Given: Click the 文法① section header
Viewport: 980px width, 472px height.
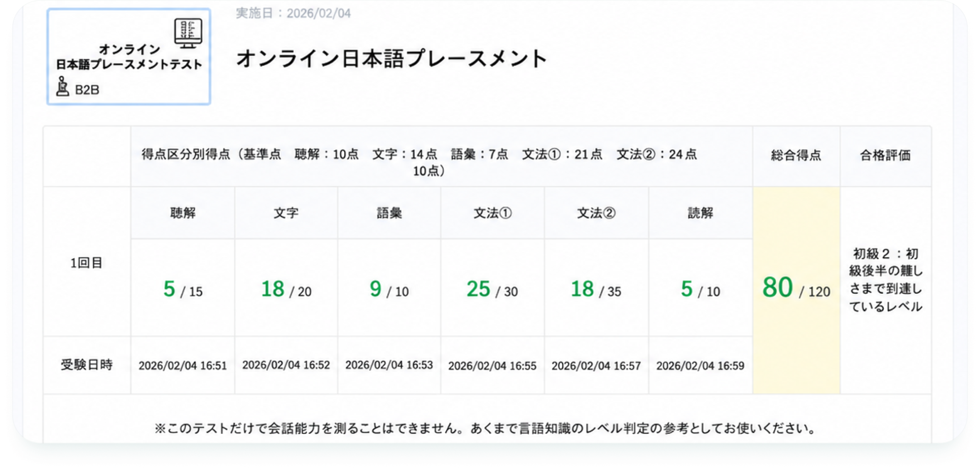Looking at the screenshot, I should 492,213.
